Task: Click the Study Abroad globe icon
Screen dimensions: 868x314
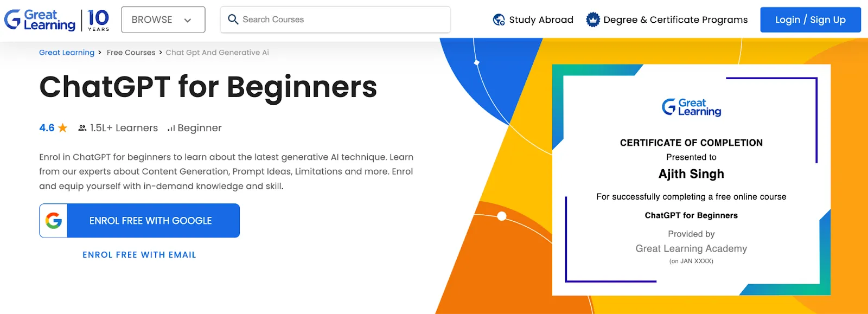Action: coord(499,20)
